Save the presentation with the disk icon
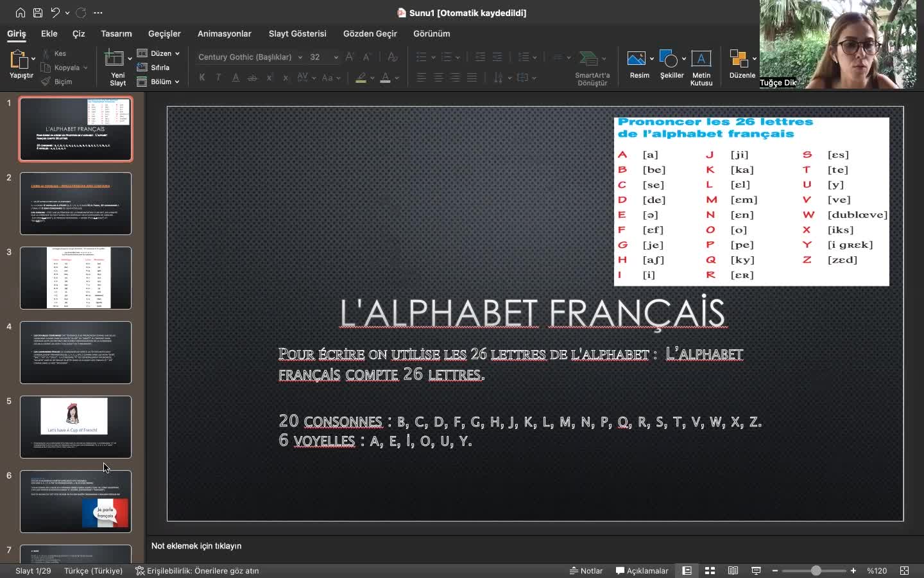 (x=38, y=13)
